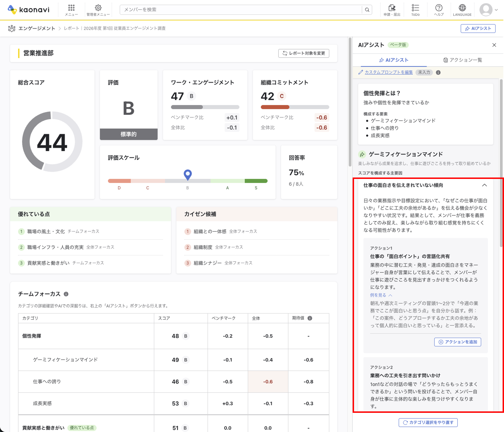This screenshot has height=432, width=504.
Task: Click the 回答率 75% value
Action: (x=296, y=173)
